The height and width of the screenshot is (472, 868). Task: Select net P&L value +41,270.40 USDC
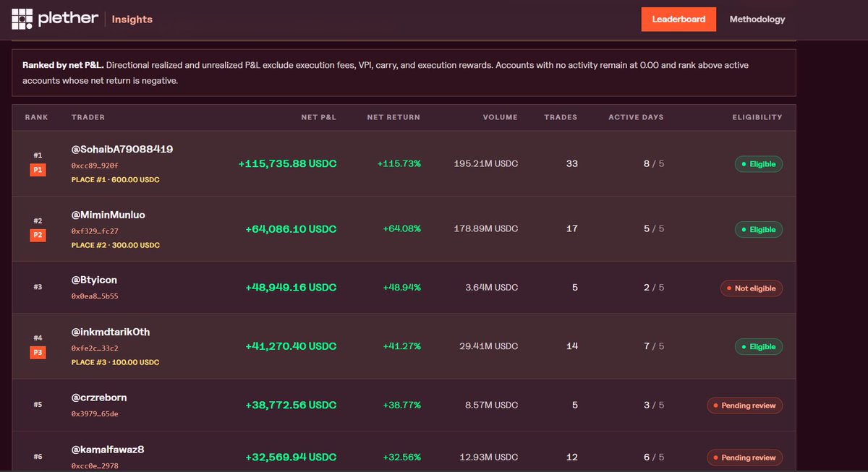[291, 346]
